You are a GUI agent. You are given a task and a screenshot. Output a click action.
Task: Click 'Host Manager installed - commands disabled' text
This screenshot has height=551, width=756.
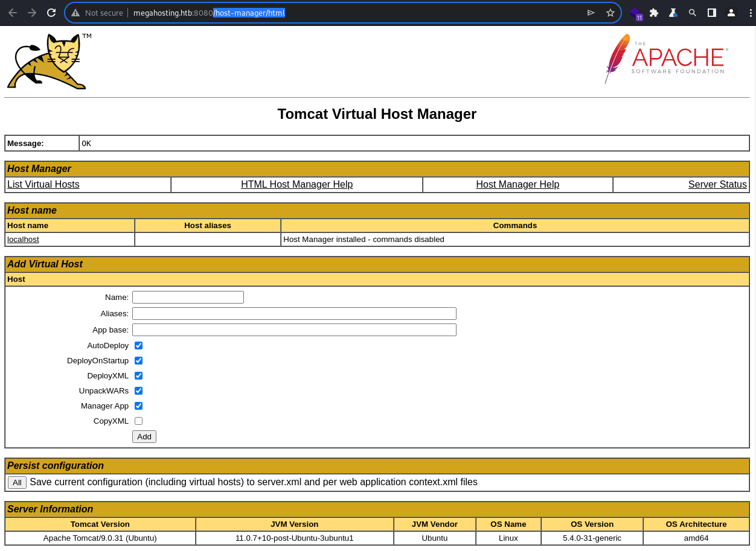coord(364,240)
